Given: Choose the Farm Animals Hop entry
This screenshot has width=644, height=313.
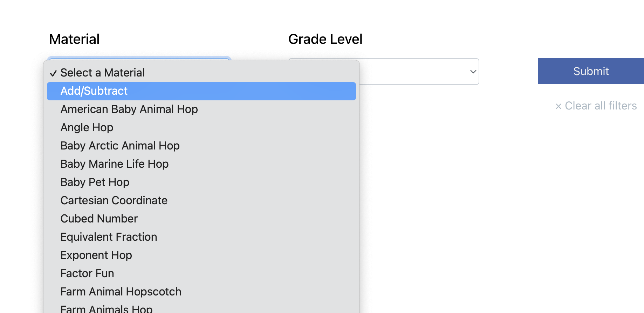Looking at the screenshot, I should [201, 307].
